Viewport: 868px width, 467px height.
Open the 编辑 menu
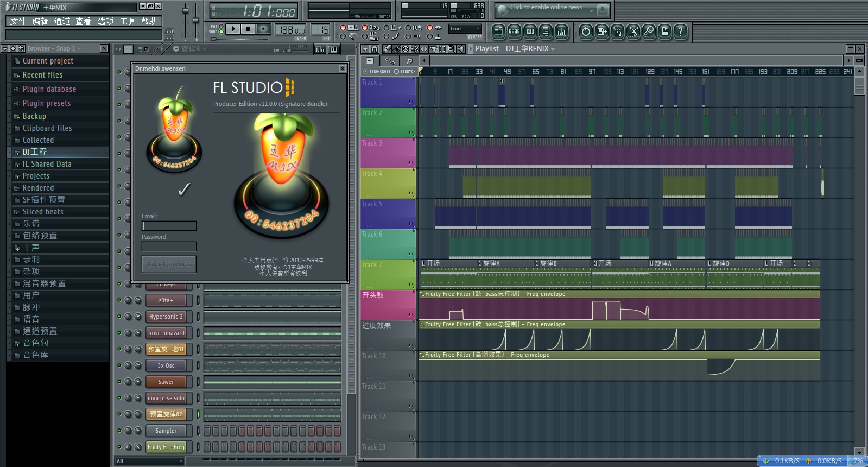(x=40, y=21)
